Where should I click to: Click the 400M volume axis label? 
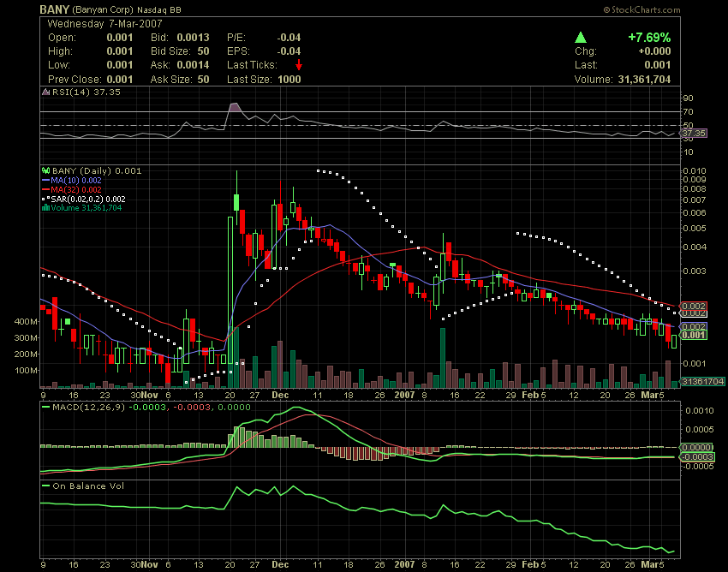(x=26, y=321)
